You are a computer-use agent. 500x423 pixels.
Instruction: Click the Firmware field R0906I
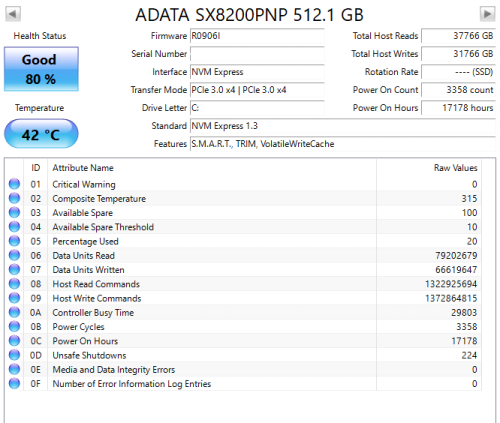coord(257,36)
